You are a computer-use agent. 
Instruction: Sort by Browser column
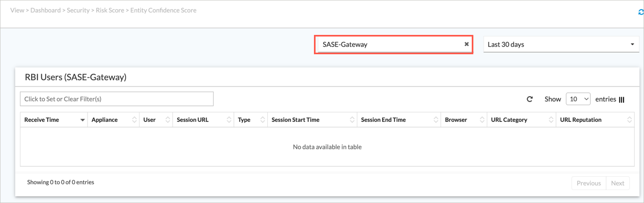click(464, 120)
